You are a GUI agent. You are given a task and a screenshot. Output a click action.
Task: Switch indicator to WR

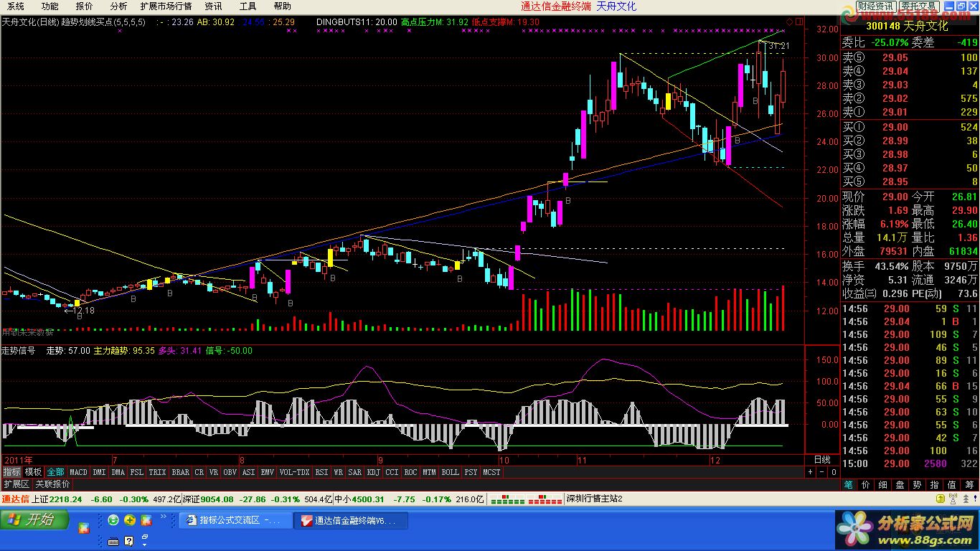point(338,472)
